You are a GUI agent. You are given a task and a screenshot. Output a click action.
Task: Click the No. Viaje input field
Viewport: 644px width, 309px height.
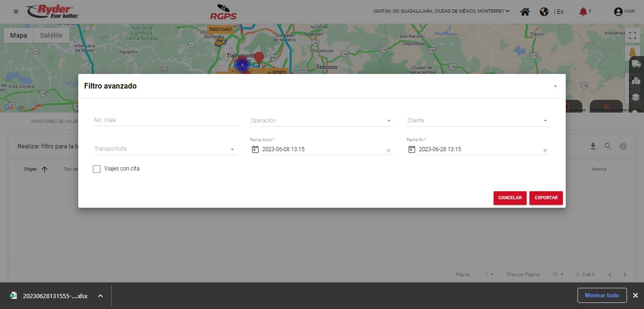(x=165, y=120)
